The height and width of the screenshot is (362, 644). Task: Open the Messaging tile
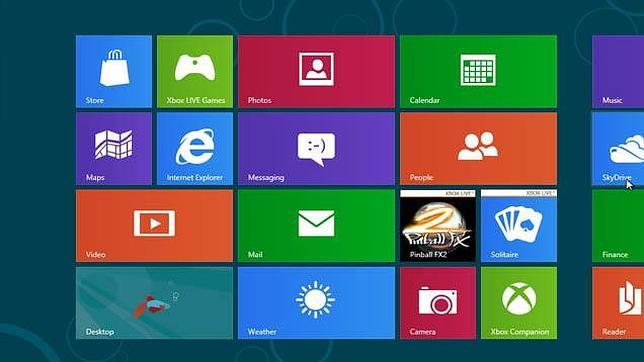316,149
